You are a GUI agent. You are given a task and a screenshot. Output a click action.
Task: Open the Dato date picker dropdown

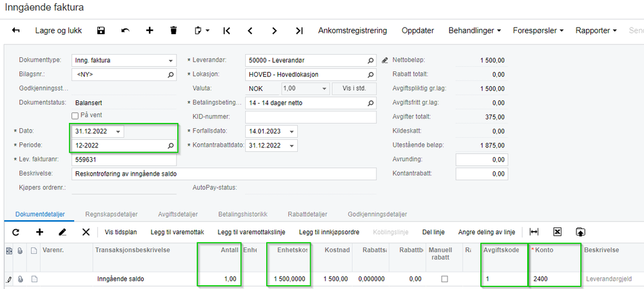(x=118, y=131)
